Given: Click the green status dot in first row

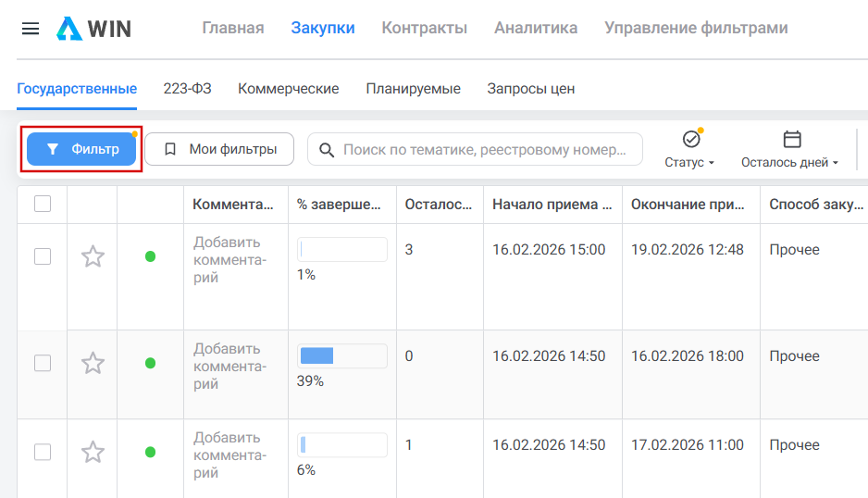Looking at the screenshot, I should click(150, 256).
